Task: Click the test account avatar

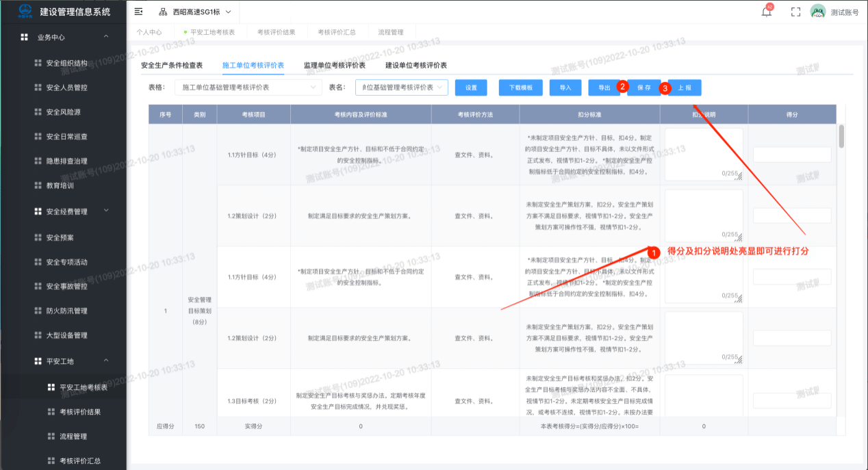Action: pyautogui.click(x=817, y=12)
